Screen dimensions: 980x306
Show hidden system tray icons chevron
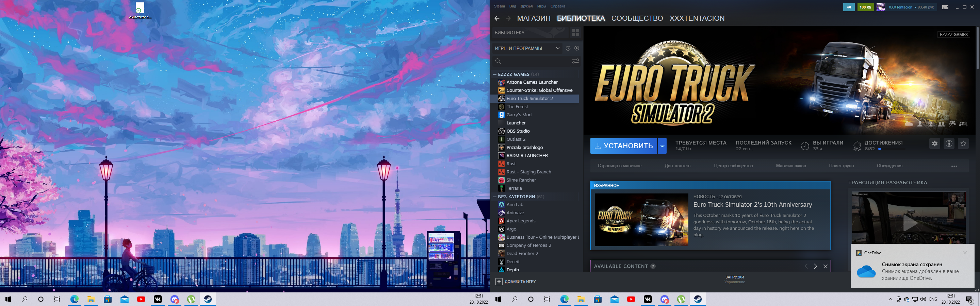tap(890, 299)
